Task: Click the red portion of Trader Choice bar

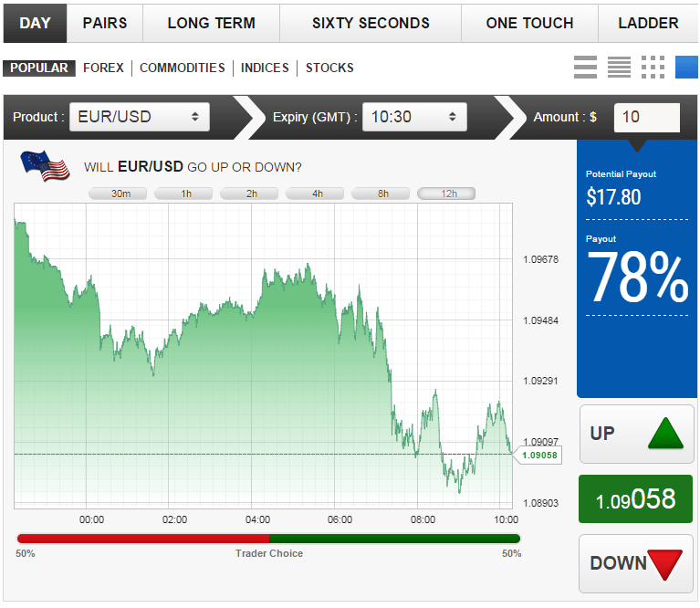Action: 143,539
